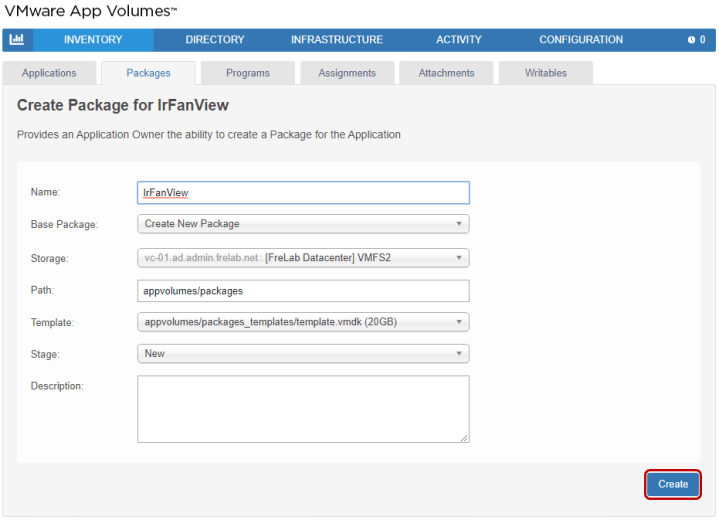Open the Directory menu

[215, 40]
